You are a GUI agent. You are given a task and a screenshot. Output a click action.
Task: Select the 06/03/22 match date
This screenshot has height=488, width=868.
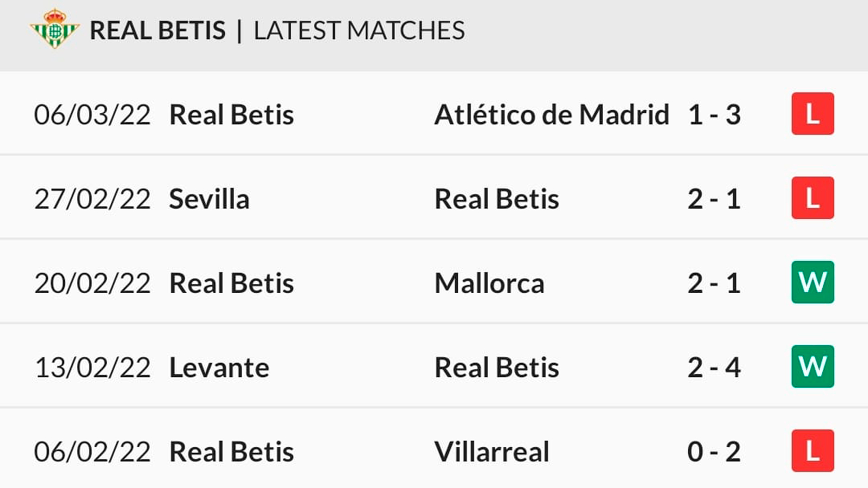(92, 114)
